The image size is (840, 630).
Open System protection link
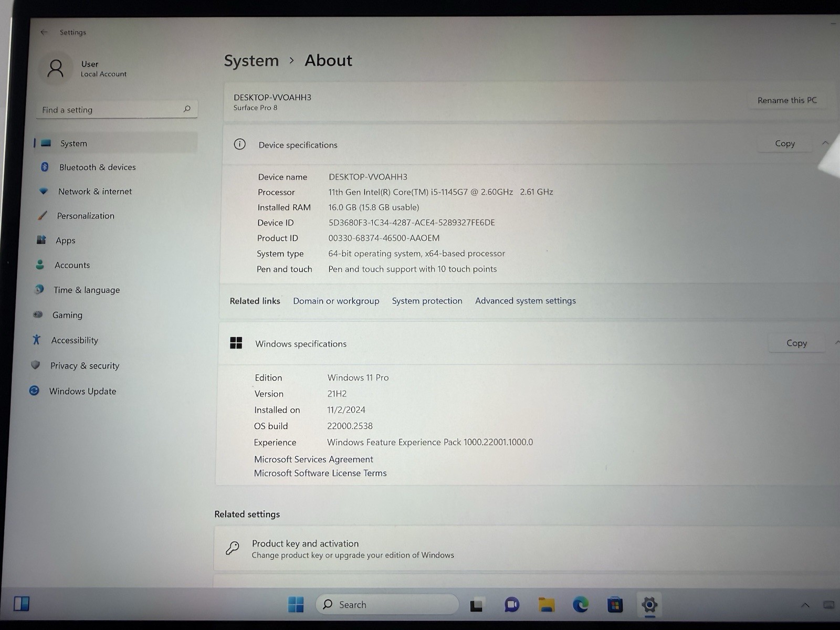[427, 301]
